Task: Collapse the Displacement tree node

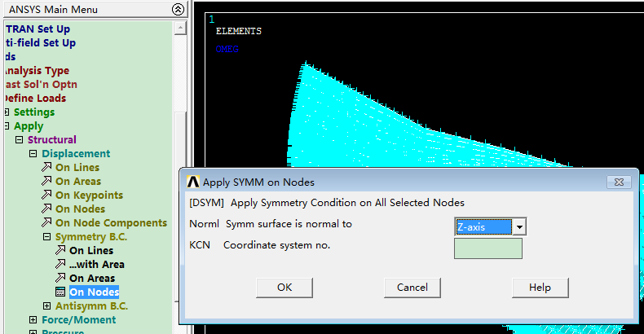Action: 33,153
